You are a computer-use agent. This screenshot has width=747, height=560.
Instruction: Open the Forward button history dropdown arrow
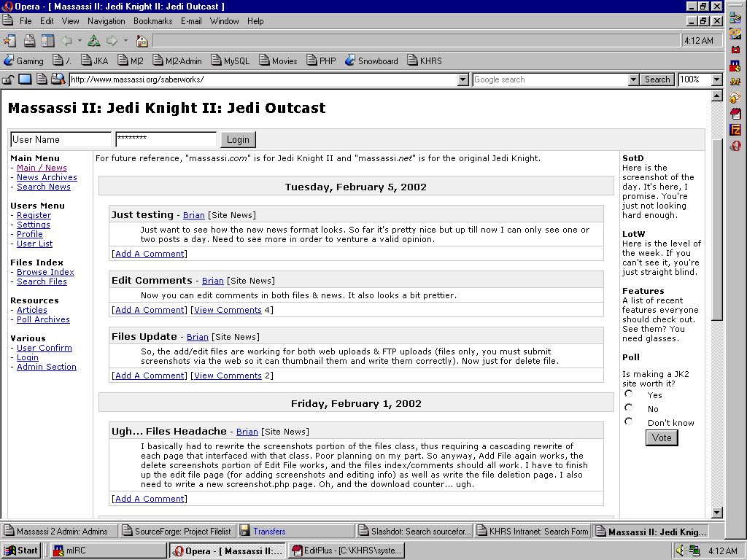(x=125, y=41)
